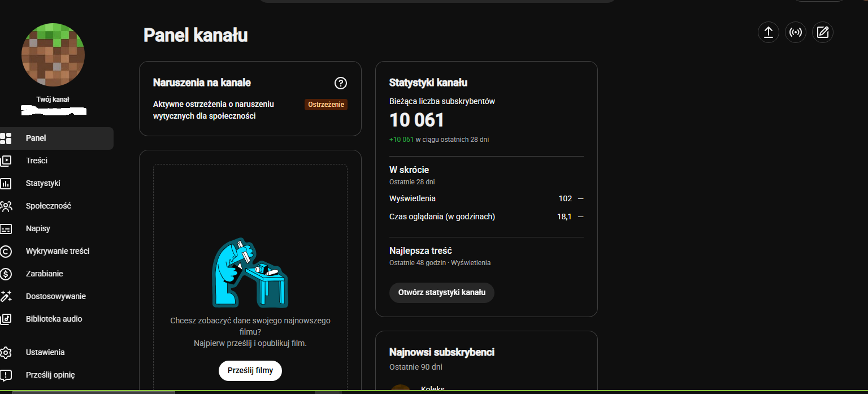Viewport: 868px width, 394px height.
Task: Click Otwórz statystyki kanału button
Action: tap(442, 293)
